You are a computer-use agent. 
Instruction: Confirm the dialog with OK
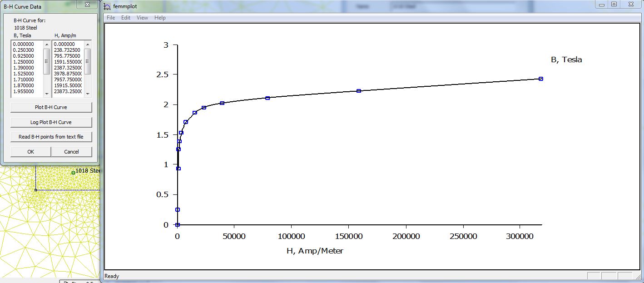30,152
